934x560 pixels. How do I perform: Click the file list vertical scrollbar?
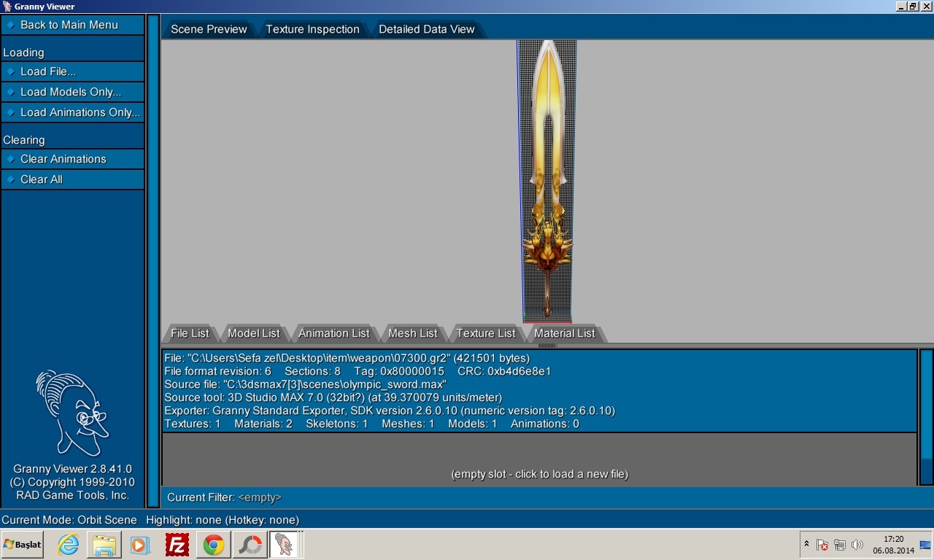[x=926, y=417]
